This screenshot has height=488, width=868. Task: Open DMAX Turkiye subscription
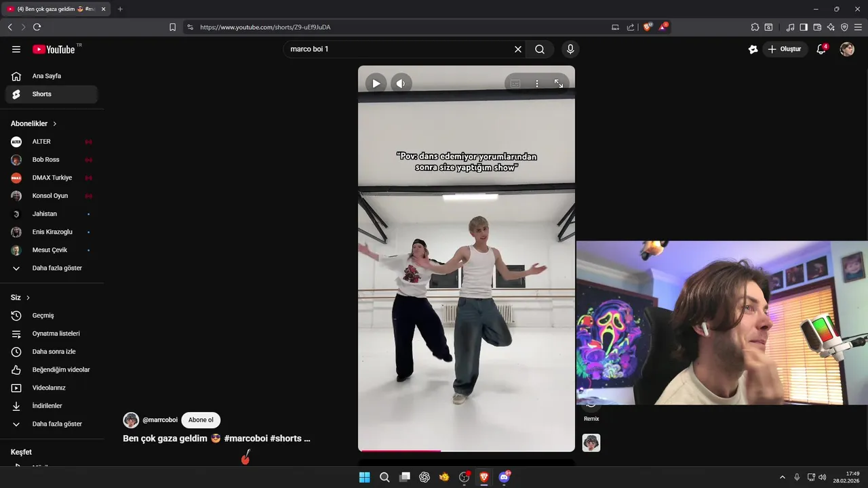52,178
